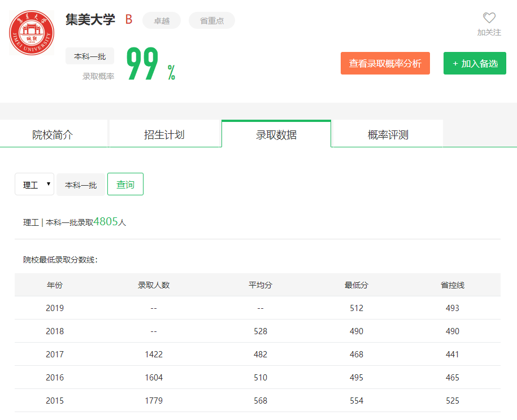
Task: Select the 本科一批 batch filter beside 理工
Action: pyautogui.click(x=81, y=185)
